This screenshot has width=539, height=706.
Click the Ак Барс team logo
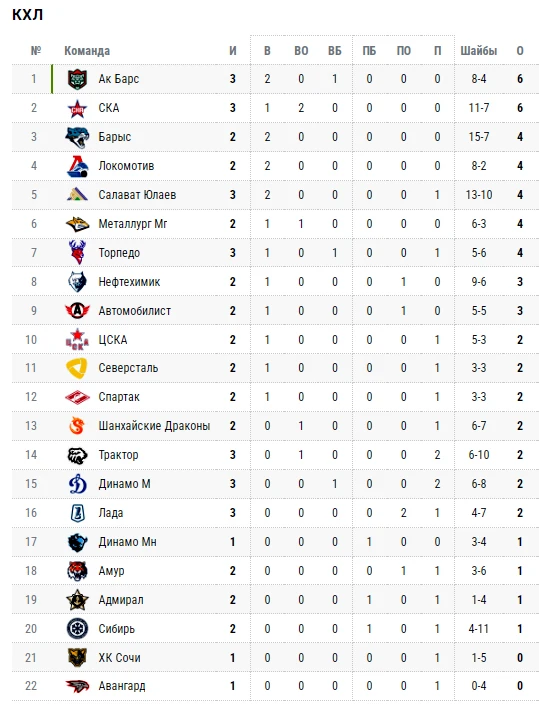[77, 79]
